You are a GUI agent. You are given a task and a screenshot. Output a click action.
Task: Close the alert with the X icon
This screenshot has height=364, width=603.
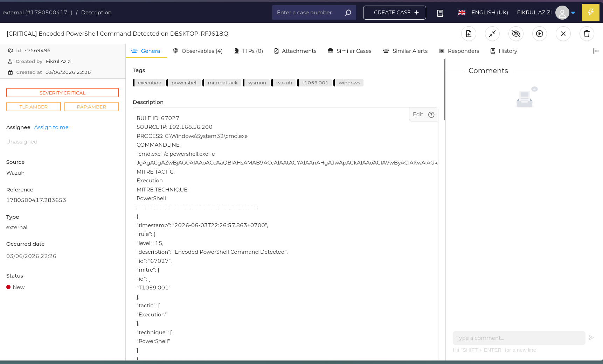point(563,34)
